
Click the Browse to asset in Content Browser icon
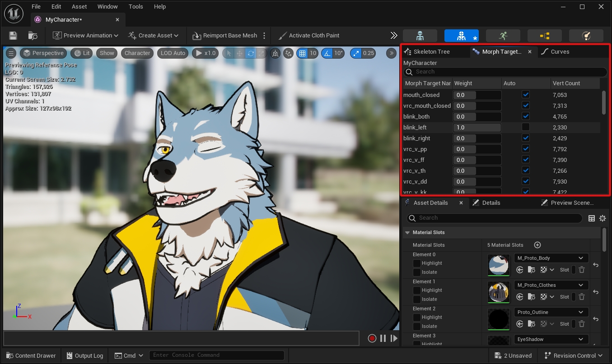(33, 36)
